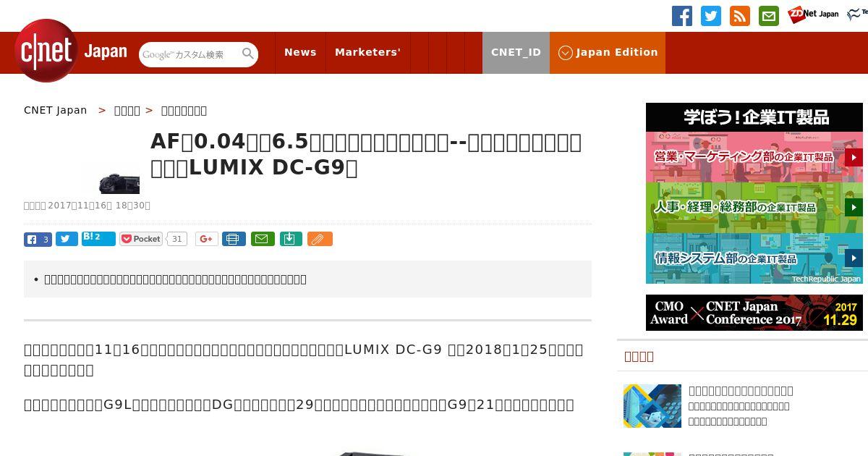Open the article camera thumbnail
The height and width of the screenshot is (456, 868).
point(119,183)
